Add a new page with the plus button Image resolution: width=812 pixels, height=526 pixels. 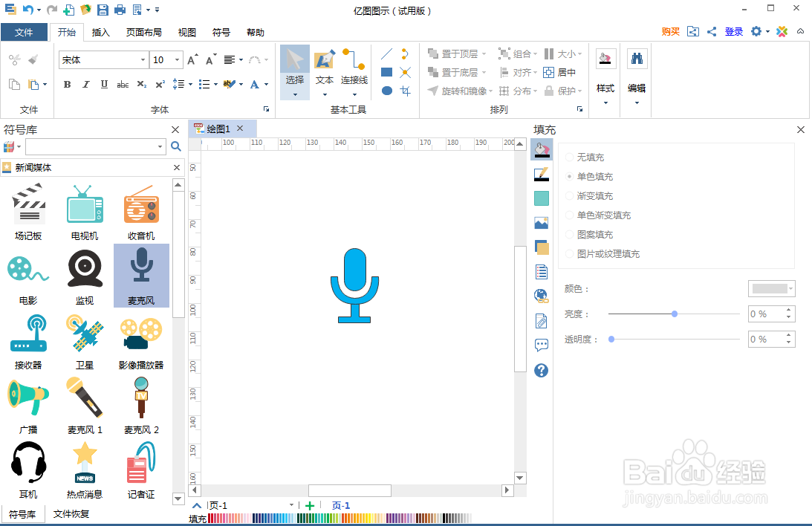tap(310, 506)
